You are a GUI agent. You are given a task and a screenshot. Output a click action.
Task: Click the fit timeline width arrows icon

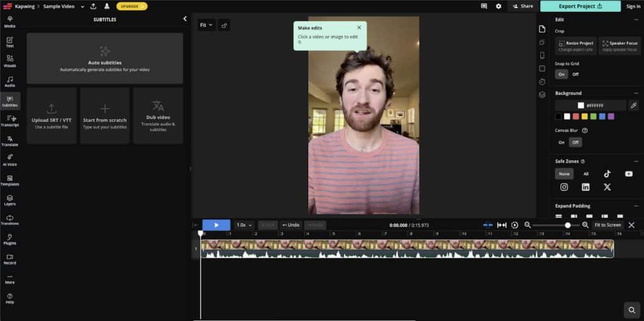501,225
